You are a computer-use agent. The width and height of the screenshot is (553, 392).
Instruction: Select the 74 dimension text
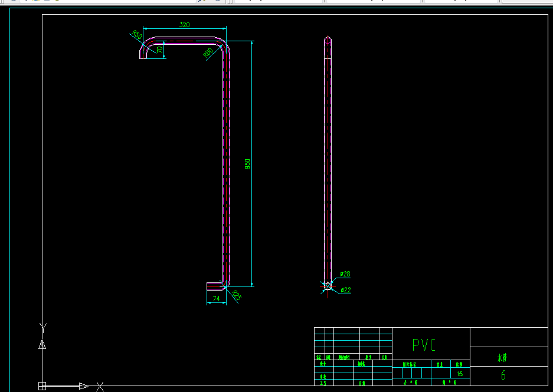[216, 299]
